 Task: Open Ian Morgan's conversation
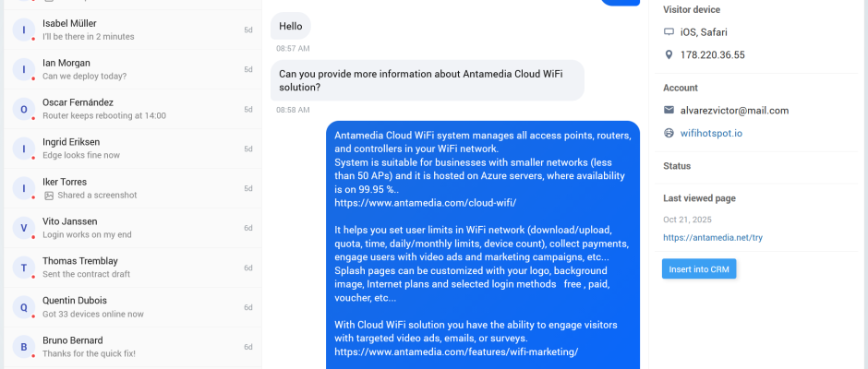coord(129,69)
